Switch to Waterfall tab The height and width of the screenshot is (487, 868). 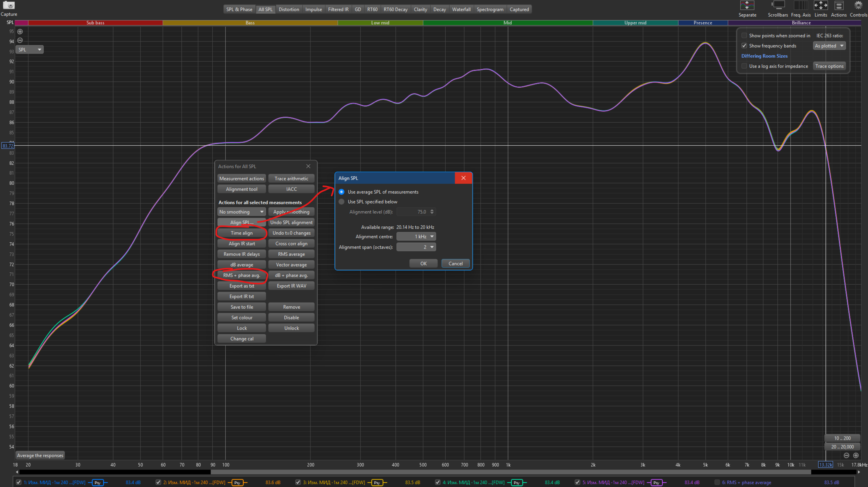pyautogui.click(x=461, y=9)
